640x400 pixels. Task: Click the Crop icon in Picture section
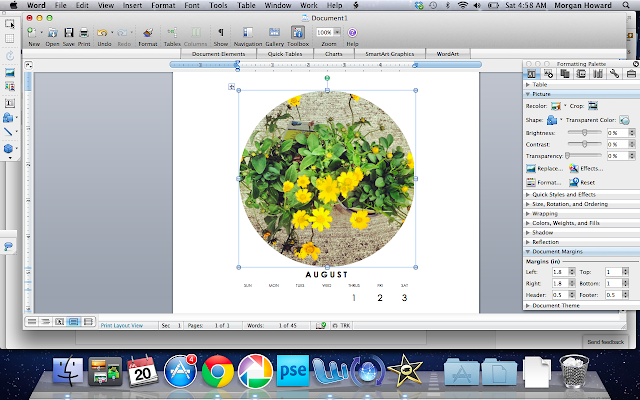(x=593, y=106)
